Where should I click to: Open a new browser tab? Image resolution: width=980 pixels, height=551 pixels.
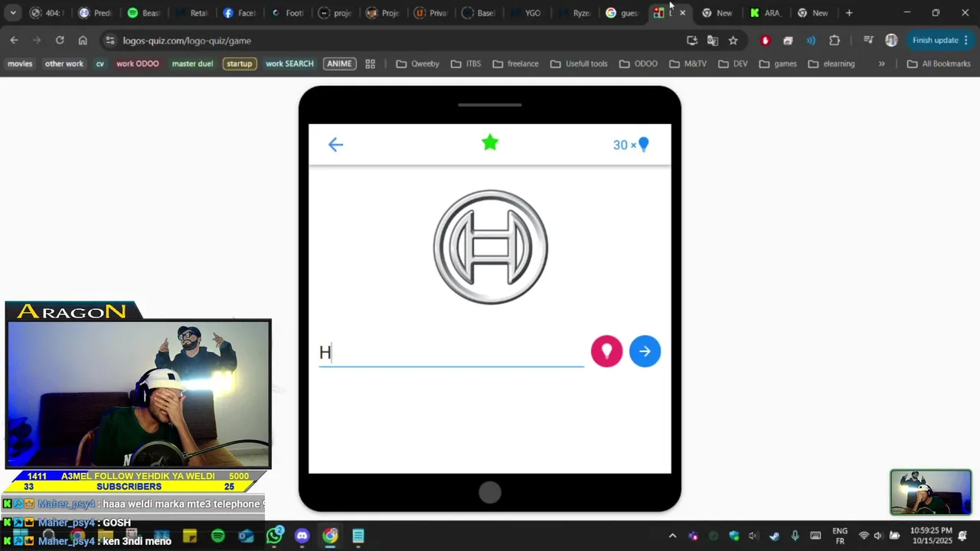pos(848,13)
